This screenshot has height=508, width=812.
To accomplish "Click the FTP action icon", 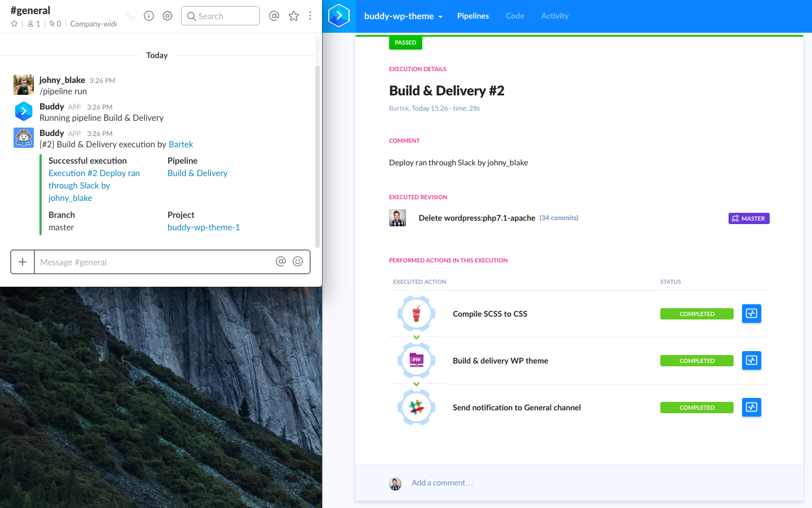I will 416,360.
